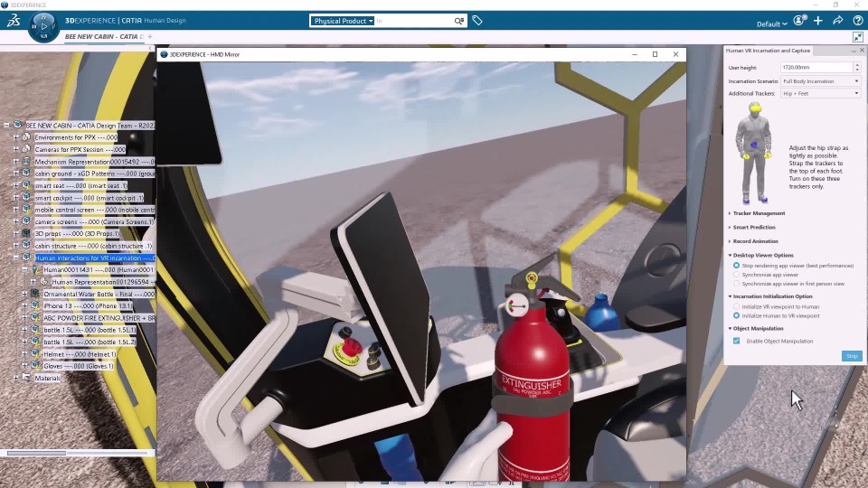Toggle Enable Object Manipulation checkbox

[736, 341]
